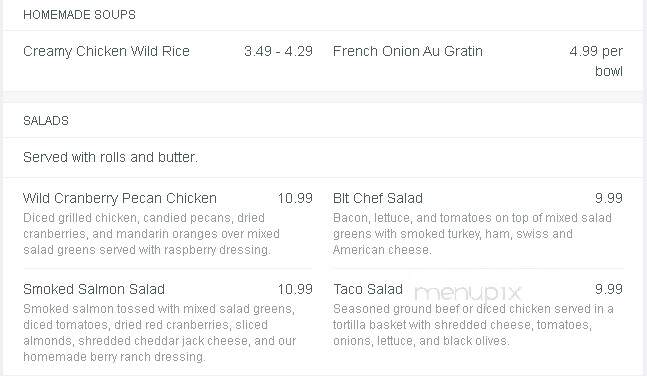Open Taco Salad item
The height and width of the screenshot is (376, 647).
(368, 289)
